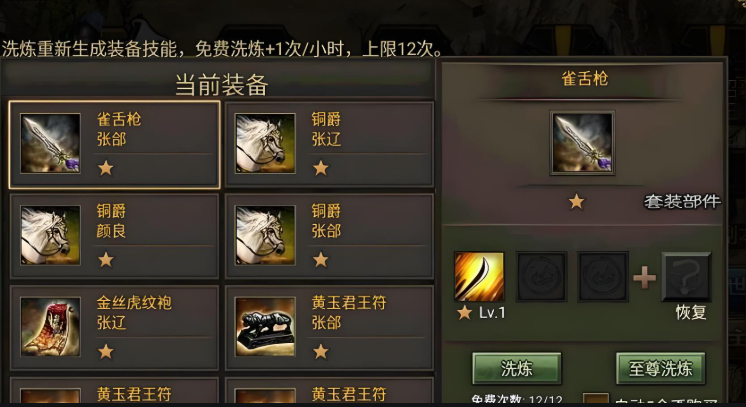Click the plus sign beside skill slots
746x407 pixels.
click(645, 278)
